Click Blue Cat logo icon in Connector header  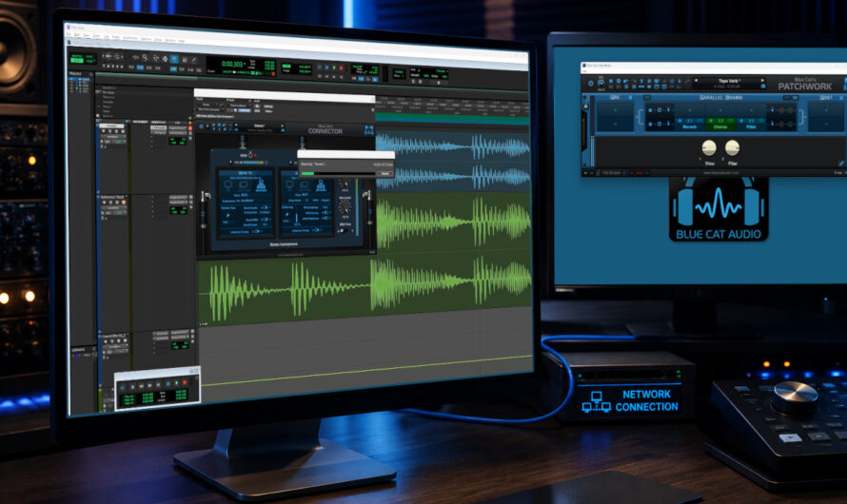click(369, 130)
